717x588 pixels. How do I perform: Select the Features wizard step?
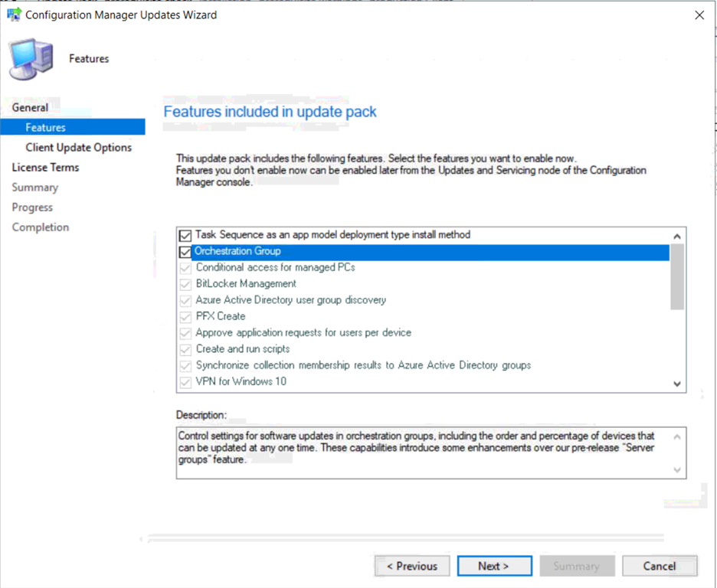coord(73,127)
